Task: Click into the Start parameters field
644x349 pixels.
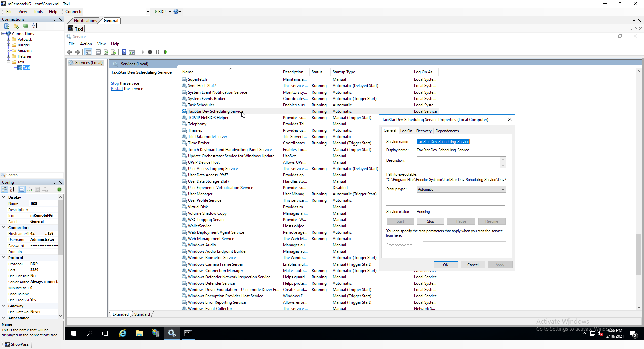Action: coord(464,245)
